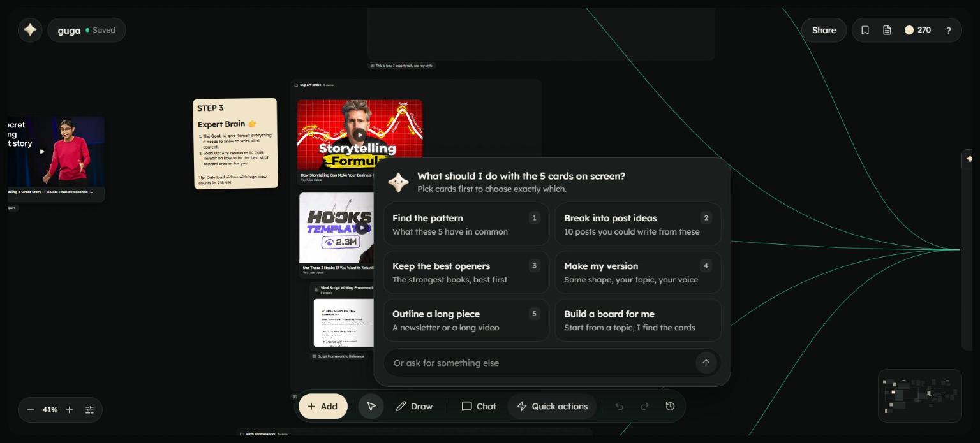Screen dimensions: 980x443
Task: Open the bookmark icon next to Share
Action: coord(865,30)
